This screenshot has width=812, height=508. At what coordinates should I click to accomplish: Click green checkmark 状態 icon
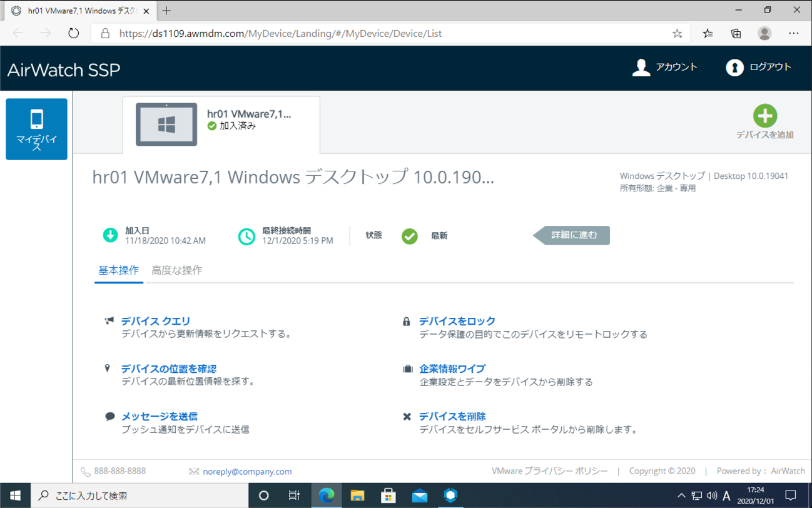coord(410,236)
